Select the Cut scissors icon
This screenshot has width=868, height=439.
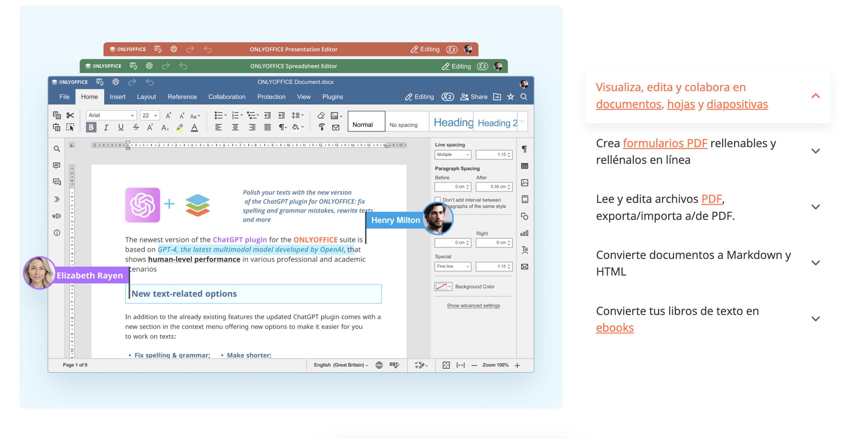pos(70,115)
